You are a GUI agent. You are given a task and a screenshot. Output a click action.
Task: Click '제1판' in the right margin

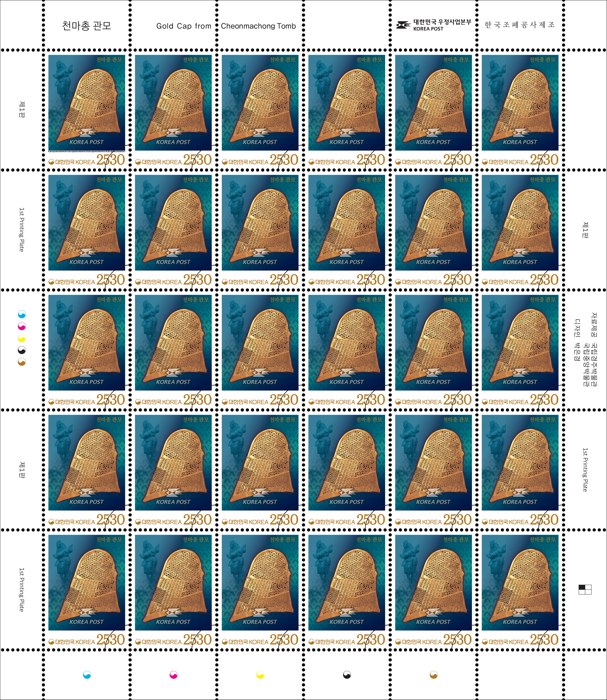coord(585,230)
